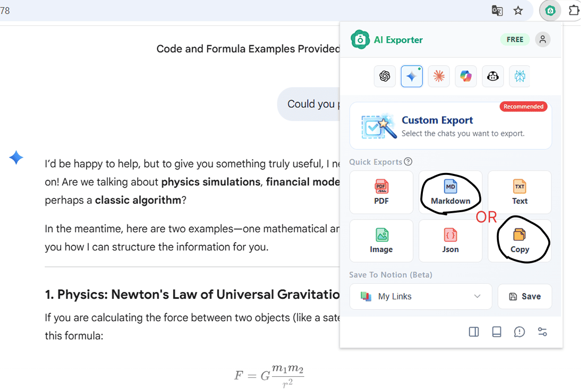This screenshot has height=392, width=588.
Task: Select the Claude starburst platform icon
Action: 439,76
